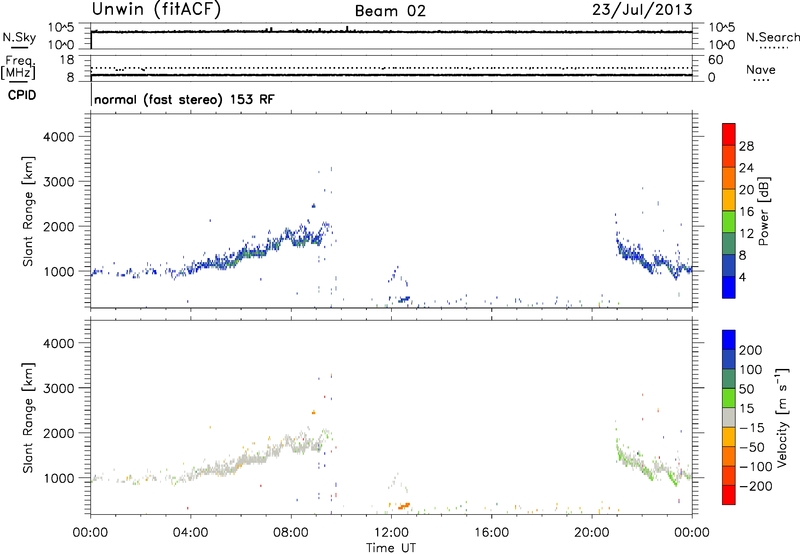Screen dimensions: 800x554
Task: Click the 'Unwin (fitACF)' title text
Action: (x=156, y=10)
